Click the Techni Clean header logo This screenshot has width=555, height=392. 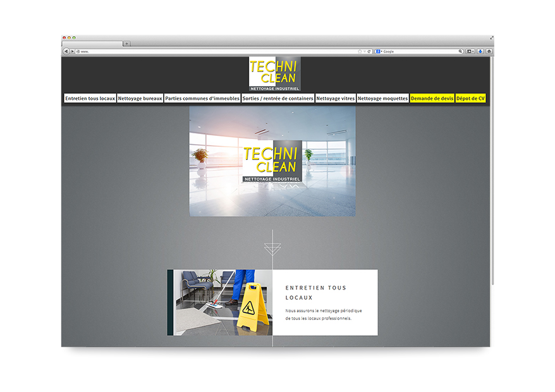[275, 74]
